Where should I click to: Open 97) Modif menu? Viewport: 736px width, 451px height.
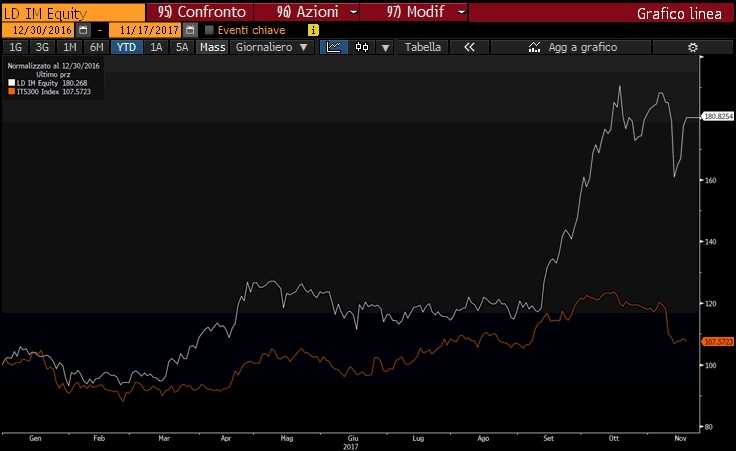pyautogui.click(x=415, y=12)
